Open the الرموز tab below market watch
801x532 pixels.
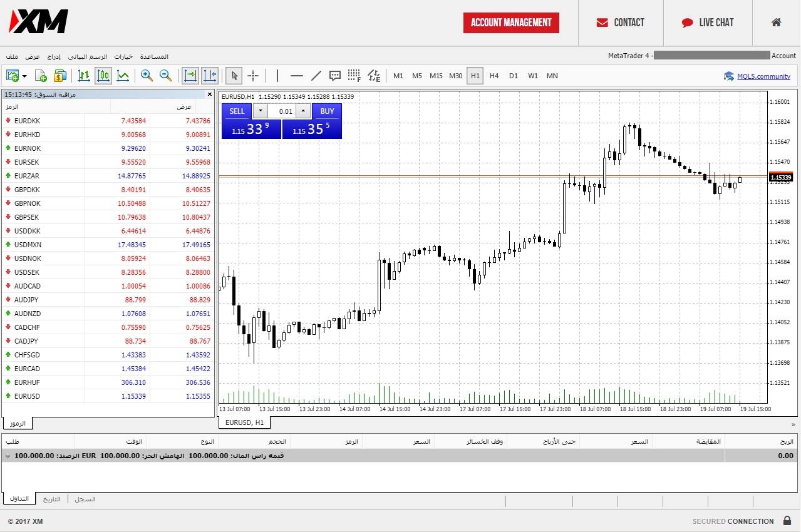click(18, 424)
